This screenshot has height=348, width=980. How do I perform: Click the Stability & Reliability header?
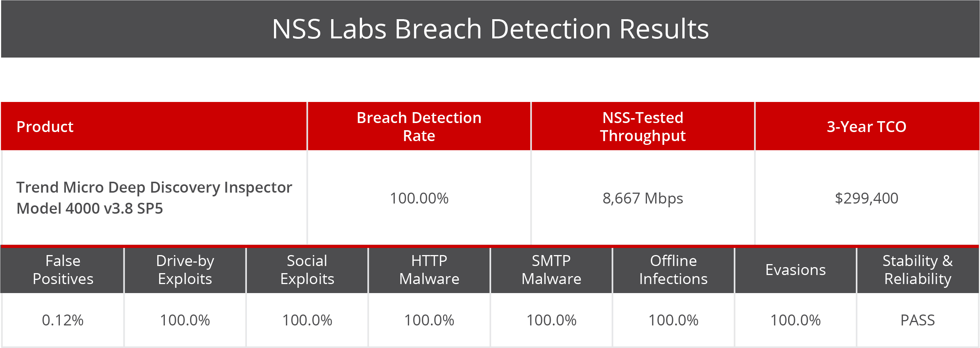[x=918, y=270]
